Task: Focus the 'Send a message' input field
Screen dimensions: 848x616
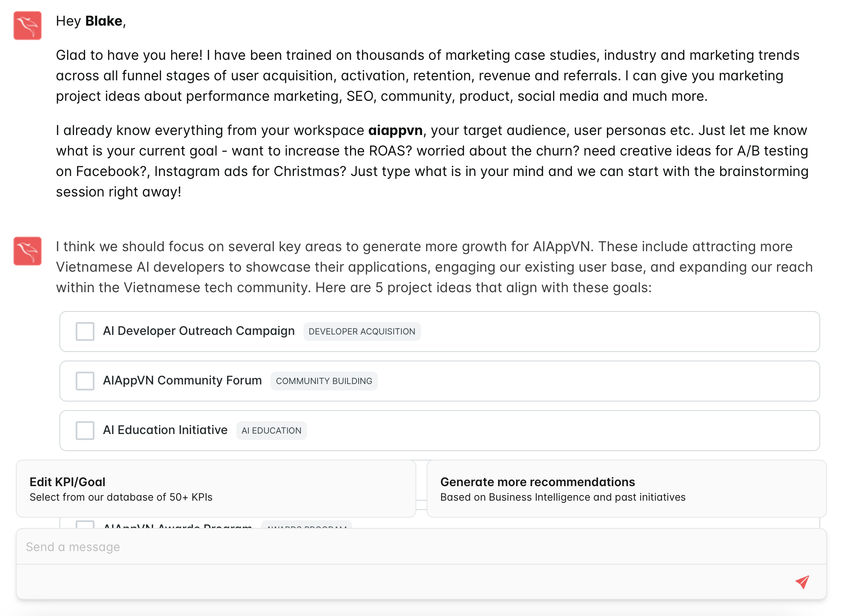Action: (x=421, y=547)
